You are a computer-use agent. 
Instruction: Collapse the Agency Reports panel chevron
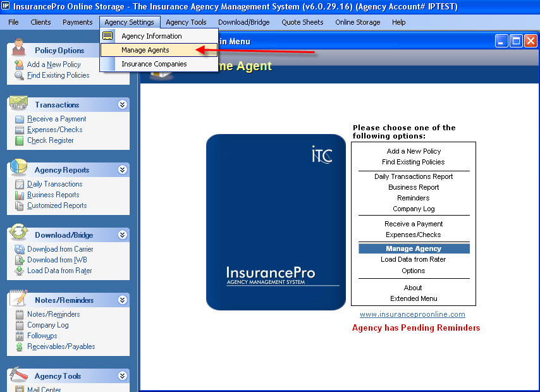point(122,169)
